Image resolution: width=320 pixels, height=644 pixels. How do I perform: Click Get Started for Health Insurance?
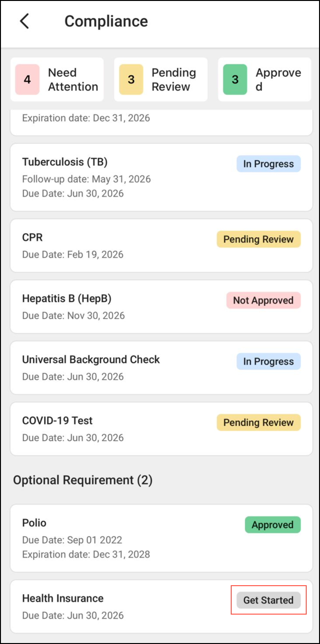pyautogui.click(x=268, y=600)
